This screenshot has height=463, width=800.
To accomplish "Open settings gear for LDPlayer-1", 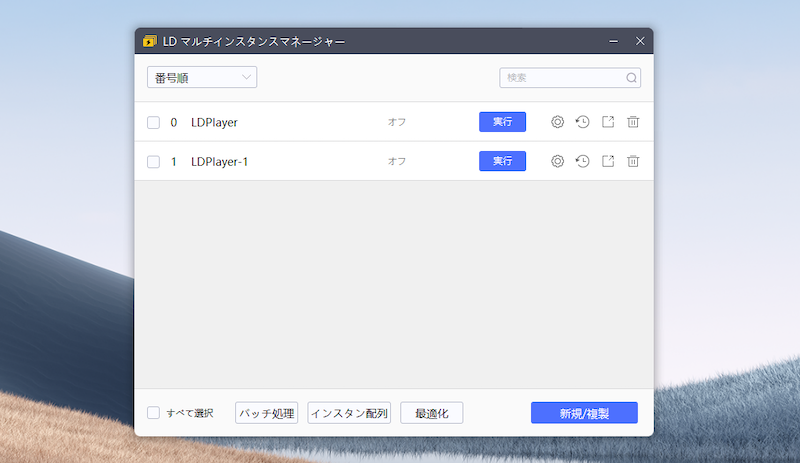I will 558,161.
